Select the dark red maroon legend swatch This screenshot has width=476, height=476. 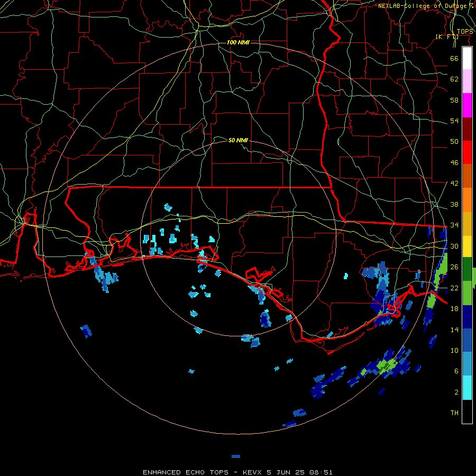(467, 129)
